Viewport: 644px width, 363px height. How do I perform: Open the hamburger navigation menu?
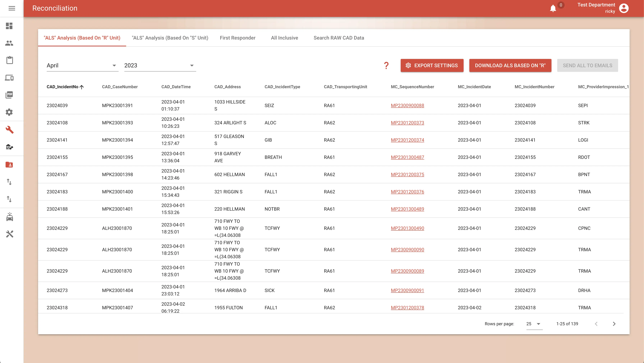coord(12,8)
